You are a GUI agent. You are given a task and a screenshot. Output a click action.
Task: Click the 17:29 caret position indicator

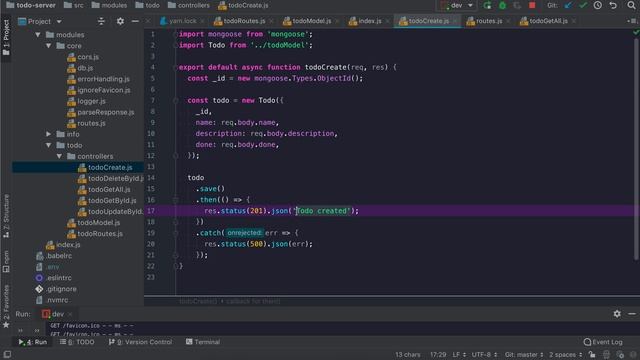click(x=438, y=354)
